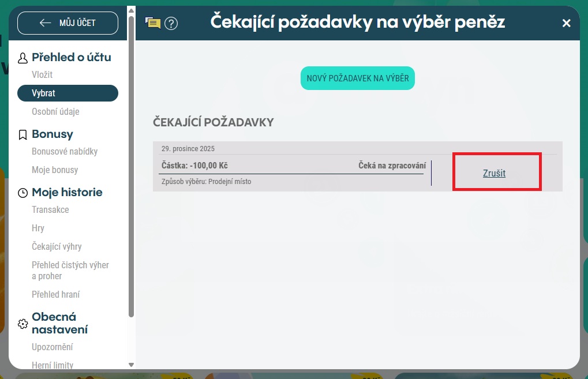Click the person icon beside Přehled o účtu
This screenshot has width=588, height=379.
(23, 58)
